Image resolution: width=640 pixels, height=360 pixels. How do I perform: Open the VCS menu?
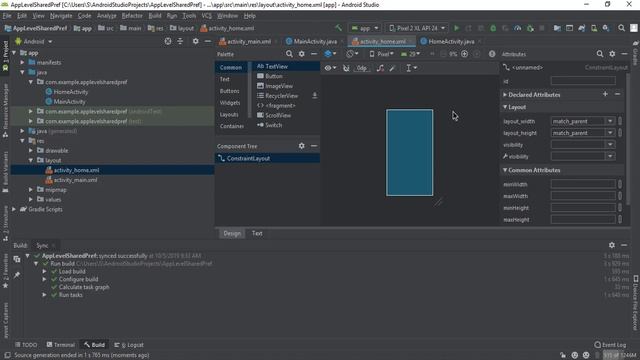[x=207, y=16]
